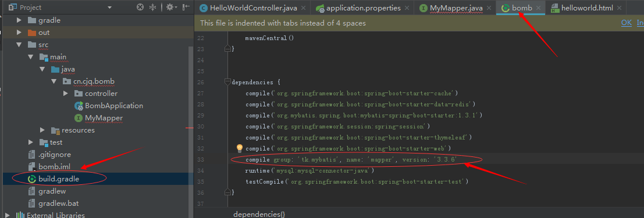
Task: Click line number 33 in gutter
Action: (201, 159)
